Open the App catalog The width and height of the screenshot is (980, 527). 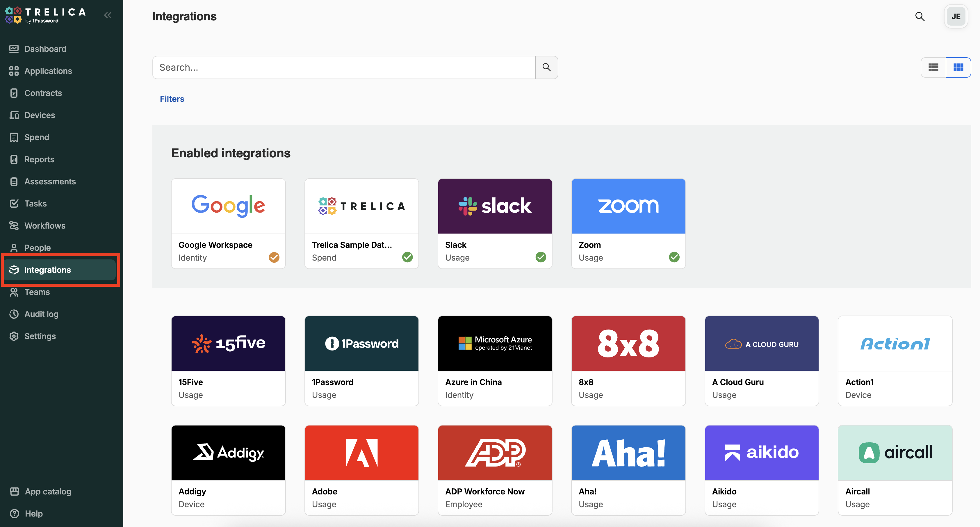point(48,491)
